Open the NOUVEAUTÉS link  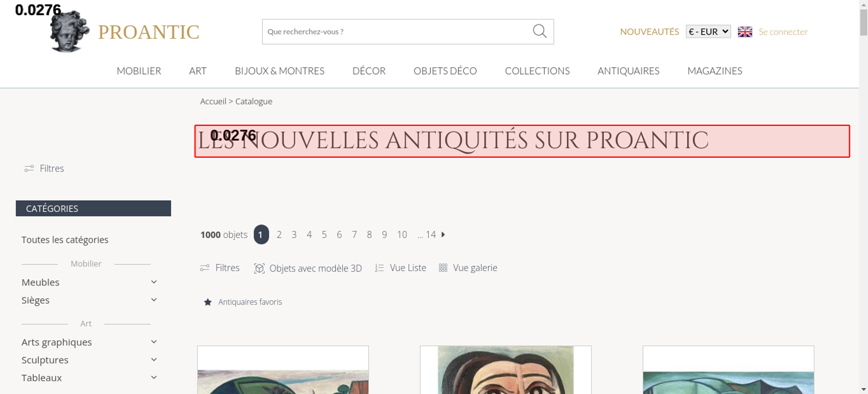[649, 32]
